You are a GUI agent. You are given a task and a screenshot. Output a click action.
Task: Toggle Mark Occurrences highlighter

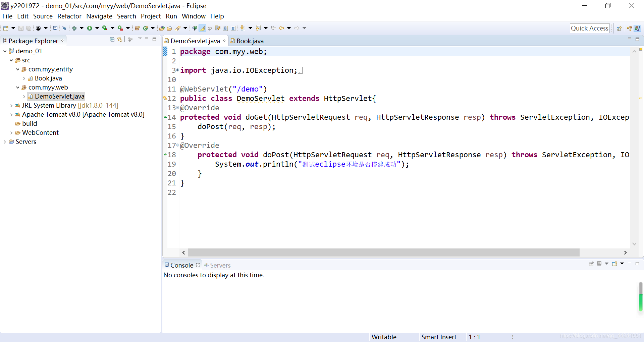pyautogui.click(x=203, y=28)
